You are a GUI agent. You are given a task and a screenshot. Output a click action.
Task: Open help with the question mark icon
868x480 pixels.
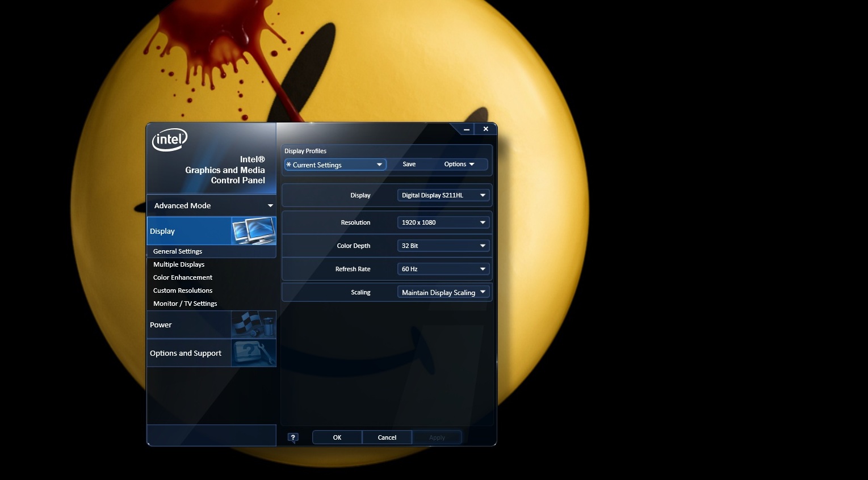(293, 437)
